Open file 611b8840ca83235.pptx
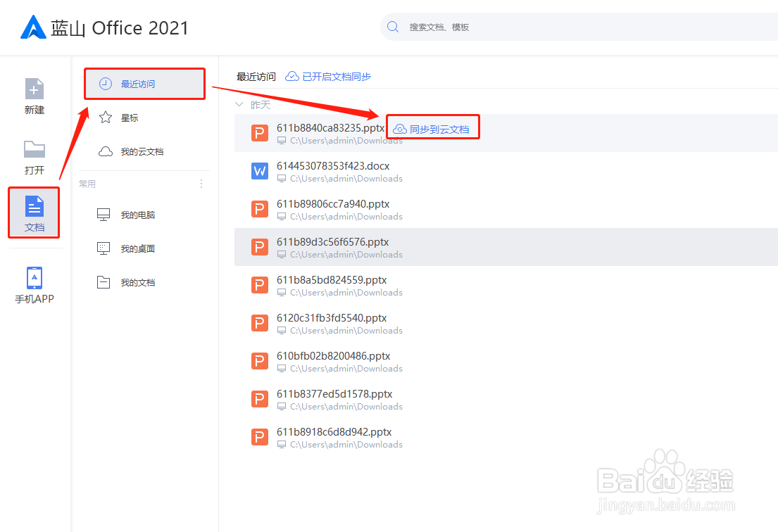Image resolution: width=778 pixels, height=532 pixels. (330, 128)
